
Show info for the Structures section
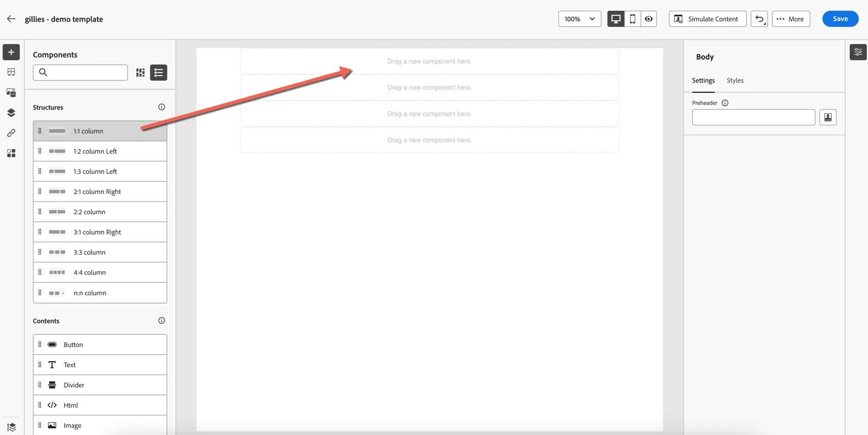point(162,107)
